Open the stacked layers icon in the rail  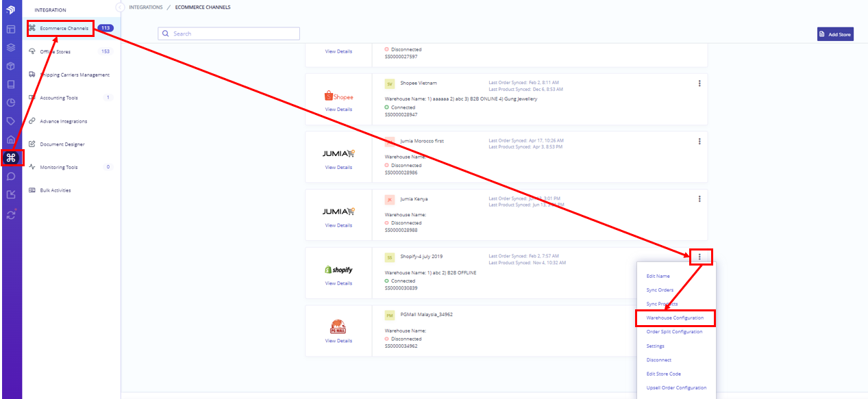pyautogui.click(x=11, y=48)
